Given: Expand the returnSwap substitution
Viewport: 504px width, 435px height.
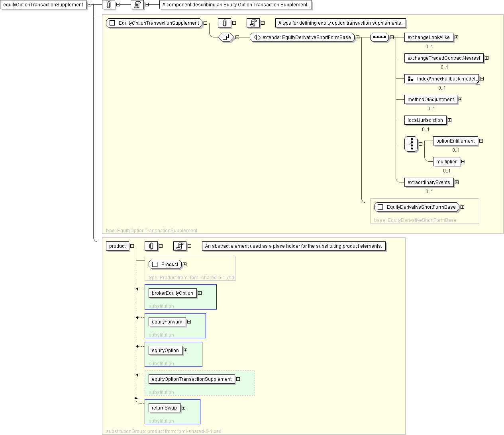Looking at the screenshot, I should (x=183, y=408).
